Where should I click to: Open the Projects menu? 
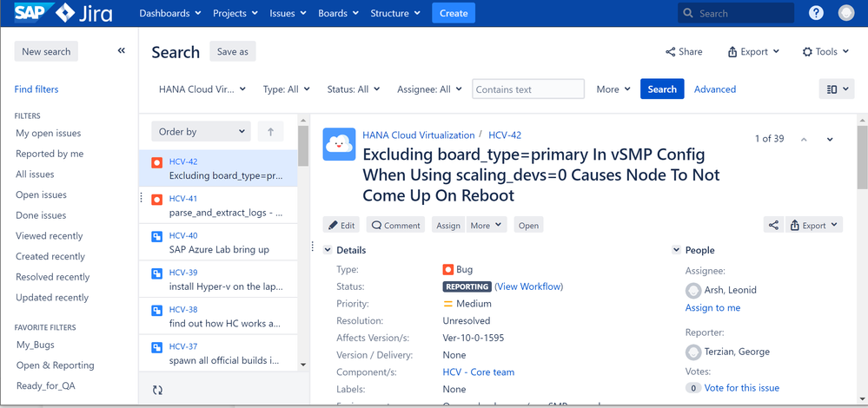[235, 13]
